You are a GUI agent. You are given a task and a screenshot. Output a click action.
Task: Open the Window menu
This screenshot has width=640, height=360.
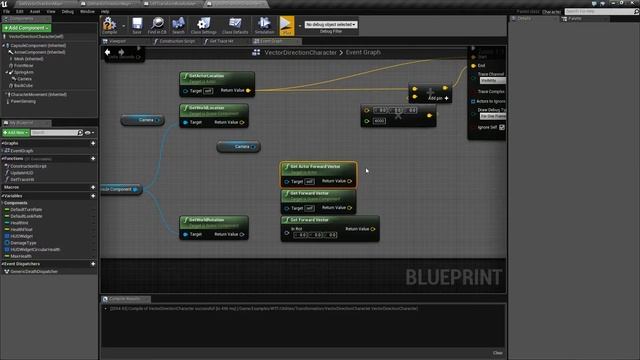click(87, 11)
